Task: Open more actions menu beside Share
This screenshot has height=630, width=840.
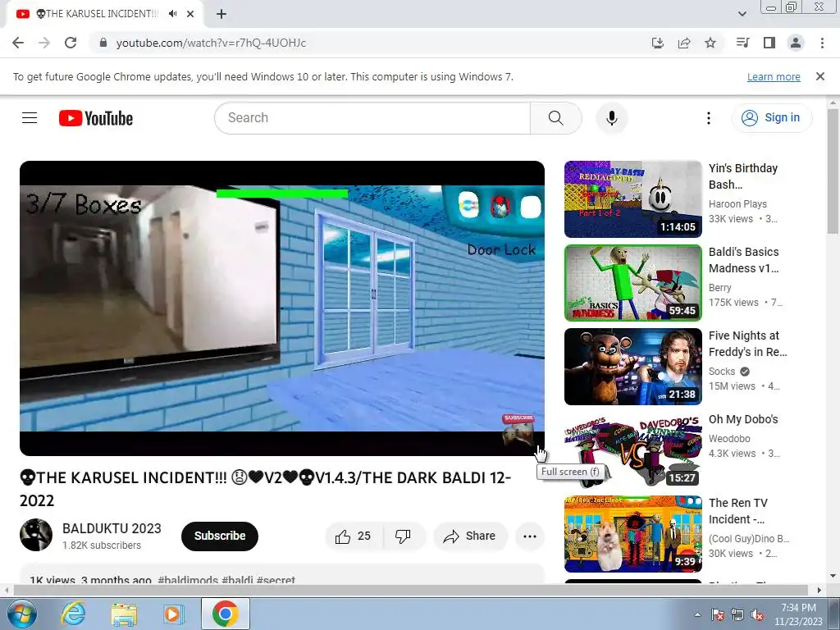Action: click(x=530, y=536)
